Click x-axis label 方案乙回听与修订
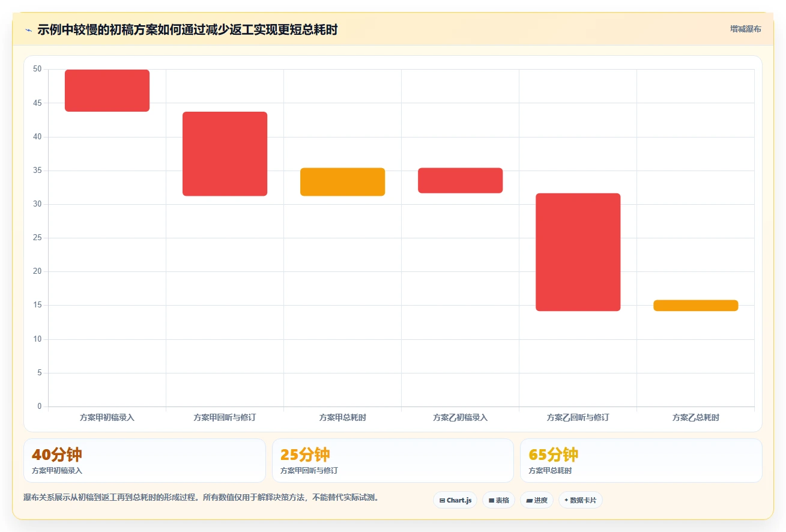This screenshot has height=532, width=786. [578, 417]
